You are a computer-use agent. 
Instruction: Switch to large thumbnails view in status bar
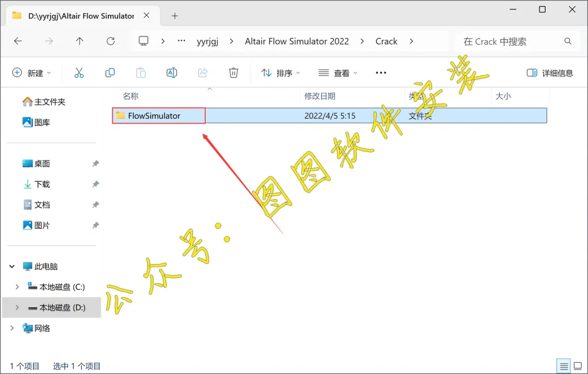click(578, 366)
